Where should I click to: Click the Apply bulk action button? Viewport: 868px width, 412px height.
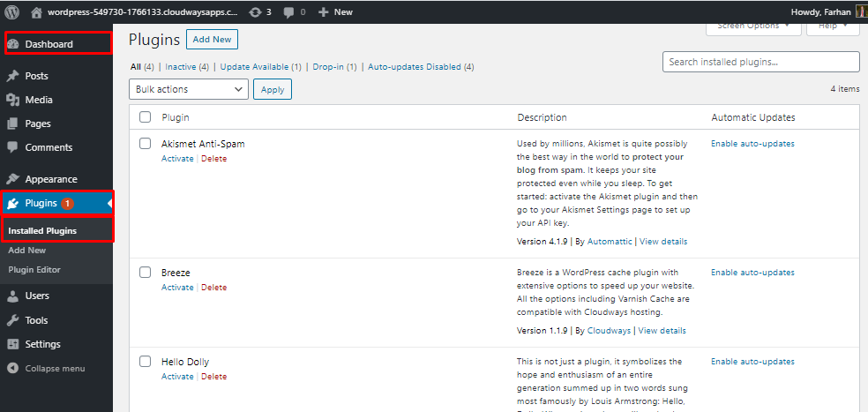coord(273,89)
